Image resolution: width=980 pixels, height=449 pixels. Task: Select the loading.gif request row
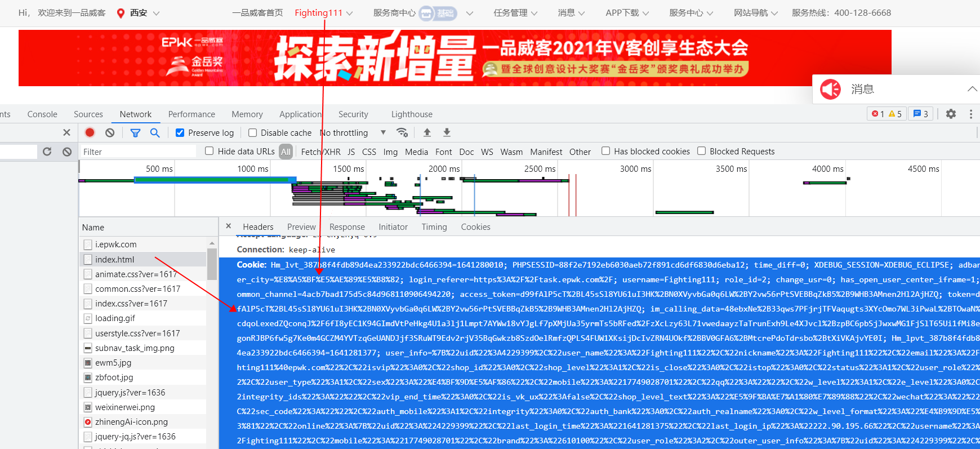click(142, 318)
